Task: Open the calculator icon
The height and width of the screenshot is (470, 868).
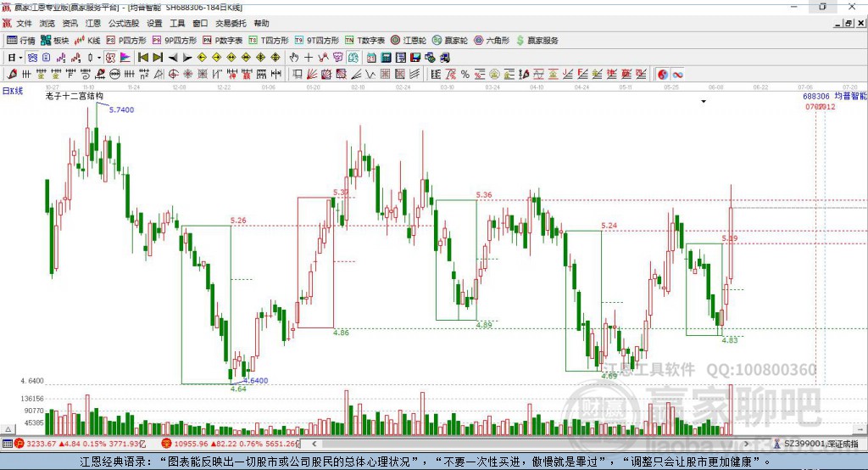Action: click(386, 58)
